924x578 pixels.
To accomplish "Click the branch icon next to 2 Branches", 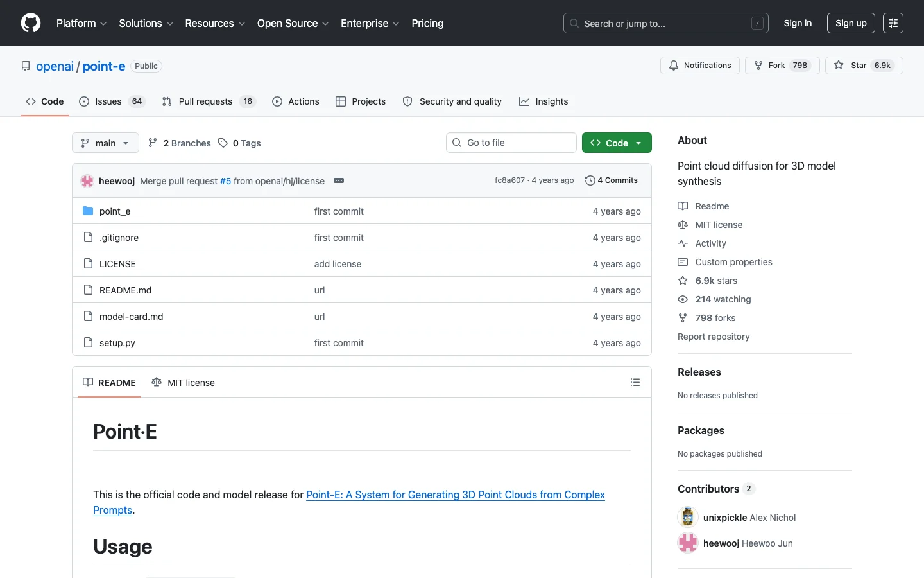I will [x=153, y=143].
